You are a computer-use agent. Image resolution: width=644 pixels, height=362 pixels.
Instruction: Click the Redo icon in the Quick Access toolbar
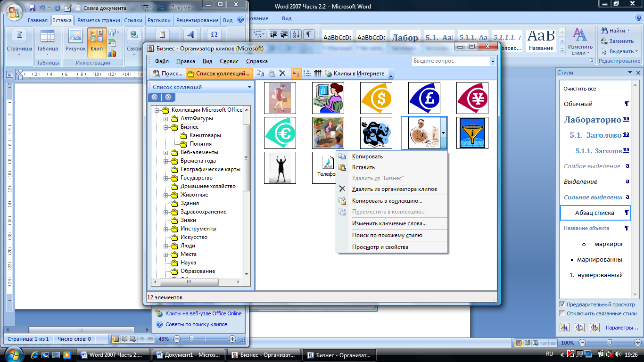coord(58,8)
